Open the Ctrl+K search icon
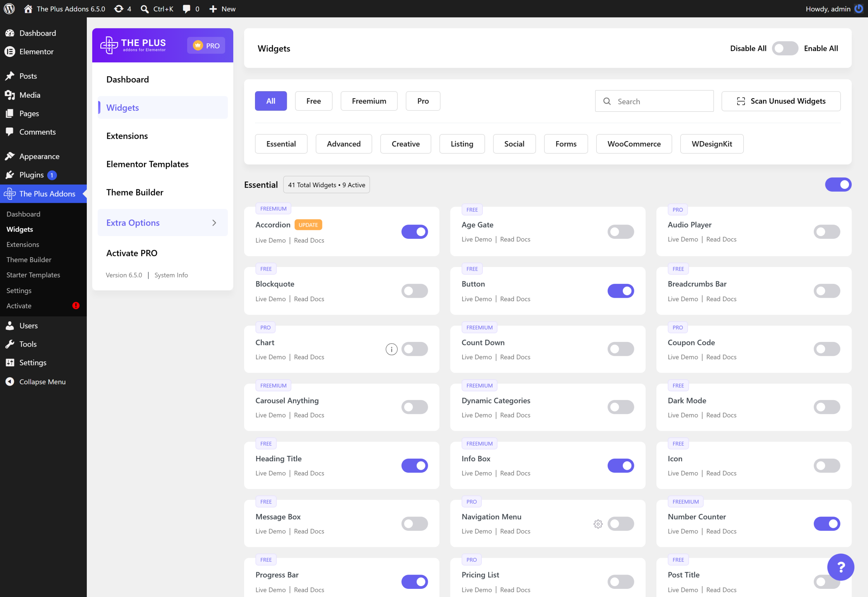This screenshot has height=597, width=868. (x=145, y=9)
